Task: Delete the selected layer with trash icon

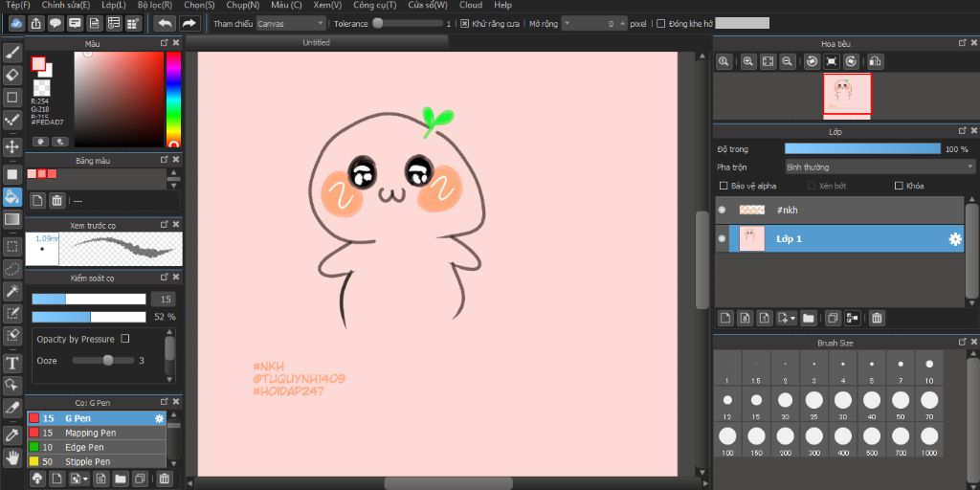Action: (x=877, y=318)
